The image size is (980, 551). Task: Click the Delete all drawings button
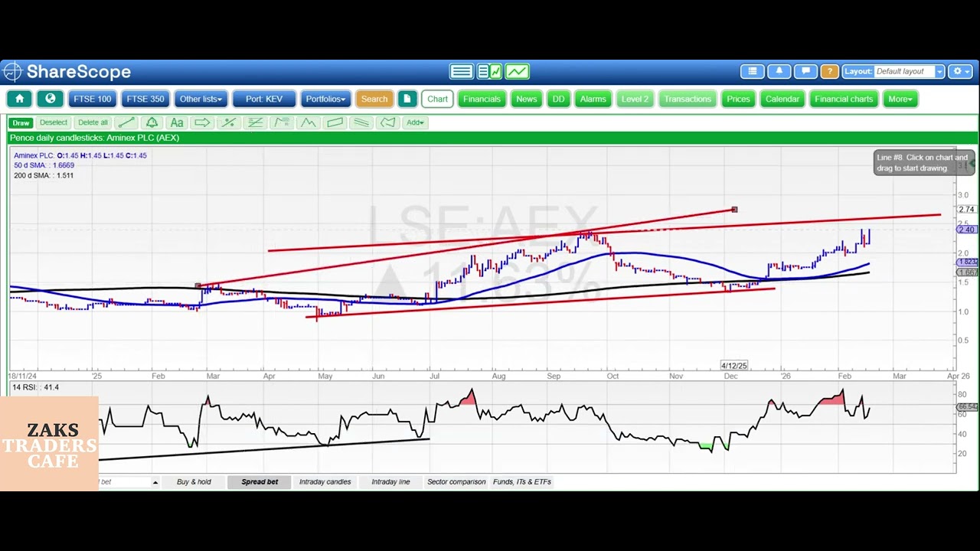(x=93, y=122)
